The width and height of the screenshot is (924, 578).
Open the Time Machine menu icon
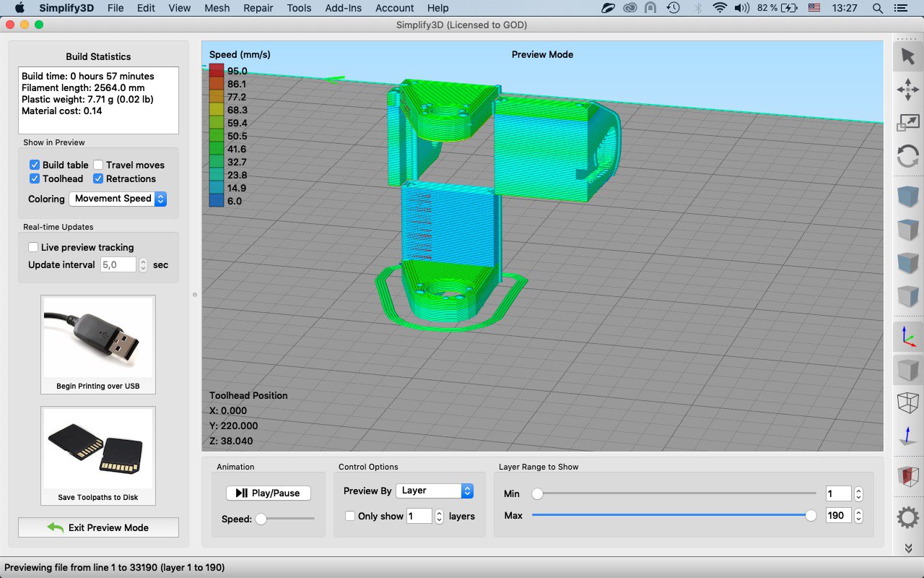pos(673,8)
